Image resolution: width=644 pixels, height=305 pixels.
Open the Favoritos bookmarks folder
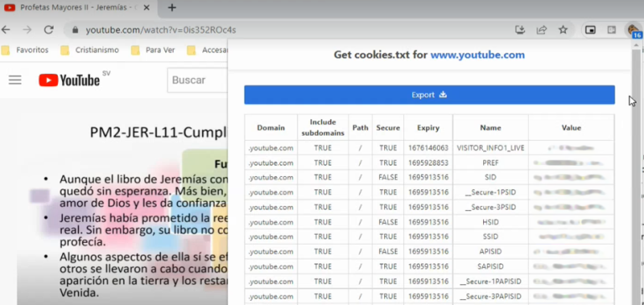coord(25,50)
